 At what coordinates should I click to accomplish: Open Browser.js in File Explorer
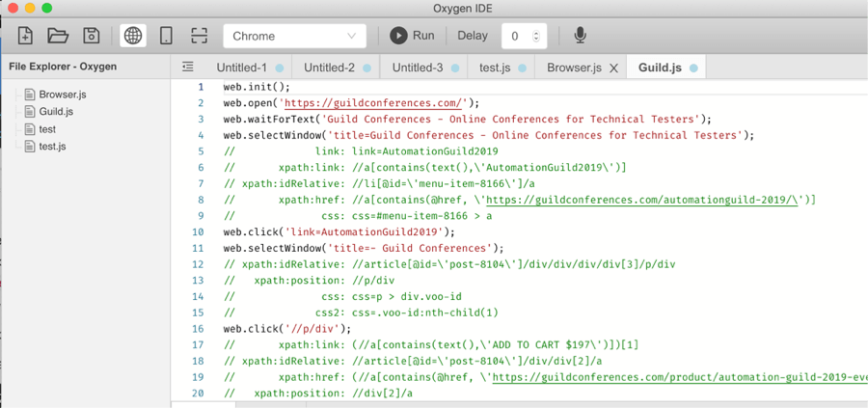(63, 95)
